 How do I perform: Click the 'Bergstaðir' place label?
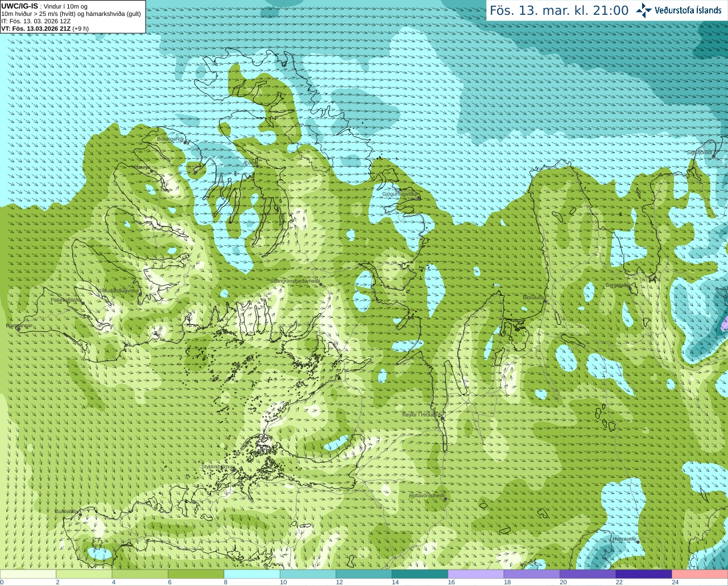[x=617, y=285]
